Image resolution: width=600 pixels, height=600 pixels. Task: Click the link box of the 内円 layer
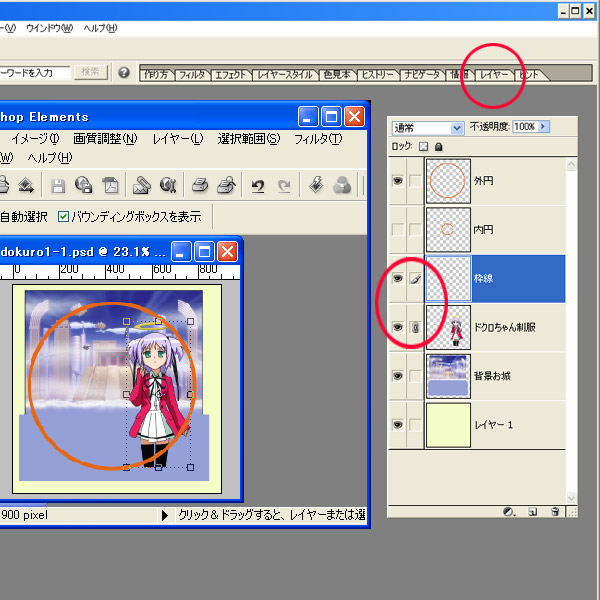click(x=415, y=230)
